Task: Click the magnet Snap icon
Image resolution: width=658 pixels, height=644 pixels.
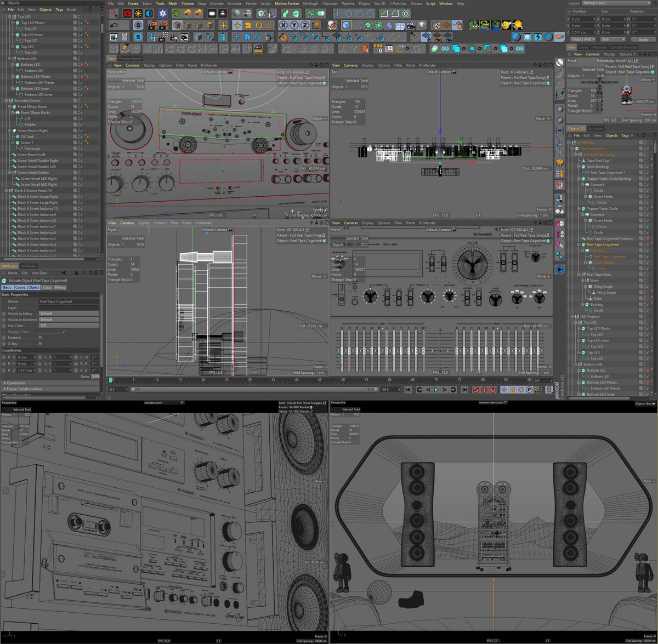Action: (x=283, y=37)
